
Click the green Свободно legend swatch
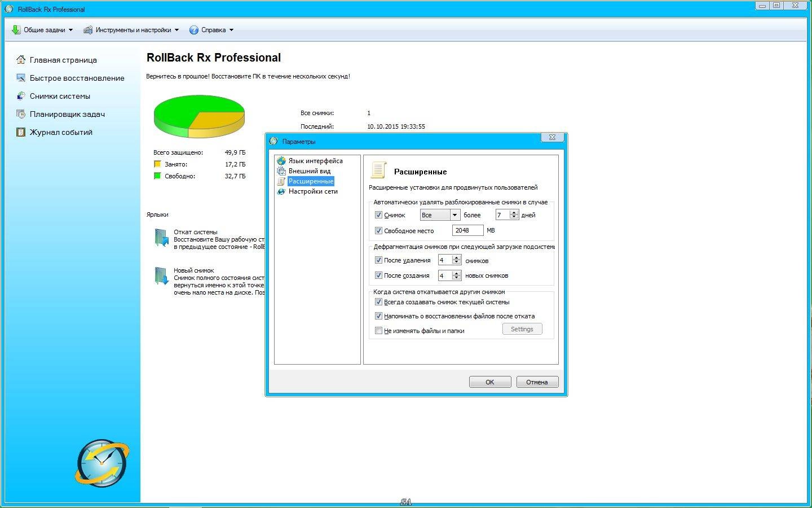coord(157,176)
